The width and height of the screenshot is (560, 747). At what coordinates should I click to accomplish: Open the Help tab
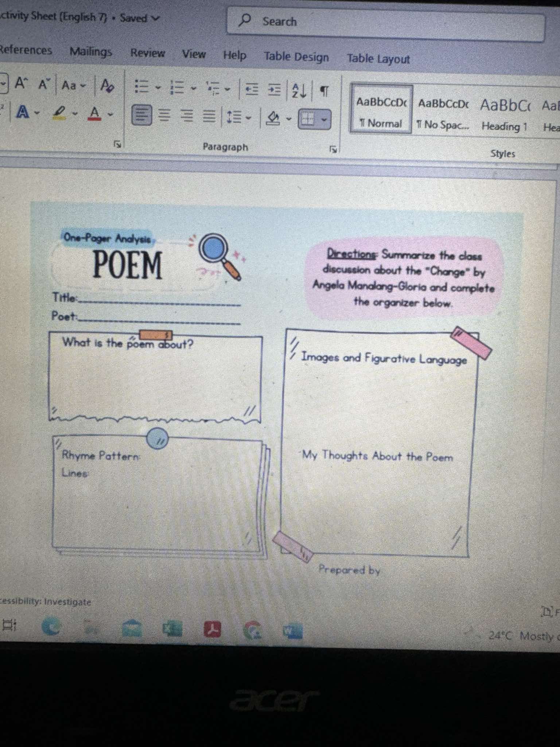(234, 55)
